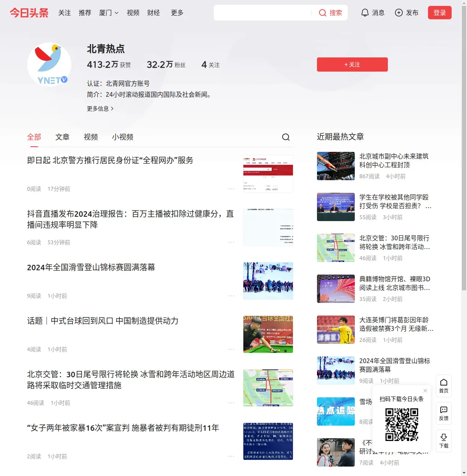Switch to the 文章 tab

coord(63,137)
